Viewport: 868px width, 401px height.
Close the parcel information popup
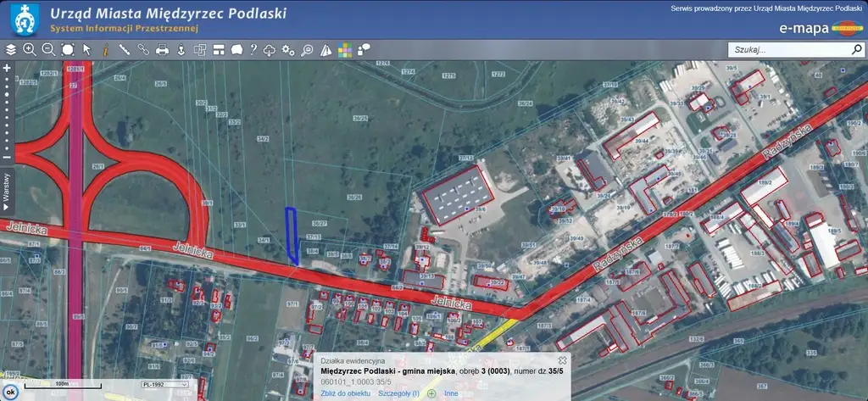(561, 360)
